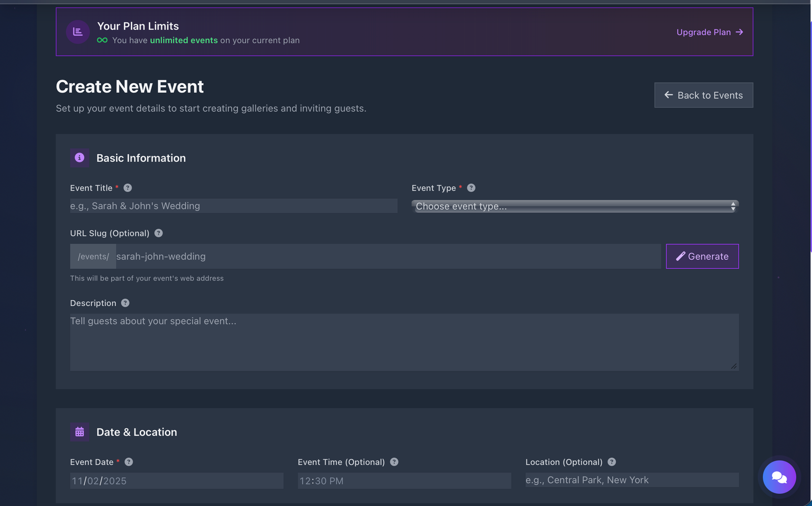Click the Back to Events button
Screen dimensions: 812x506
[703, 95]
